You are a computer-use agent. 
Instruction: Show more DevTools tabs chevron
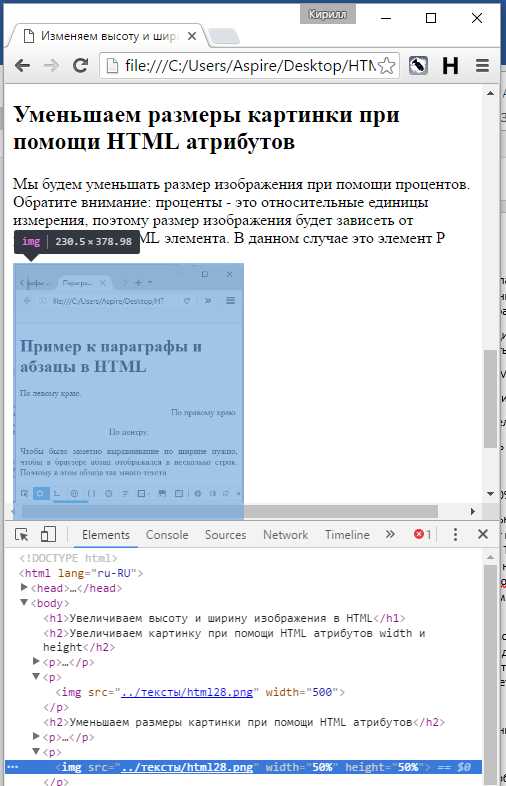(390, 535)
